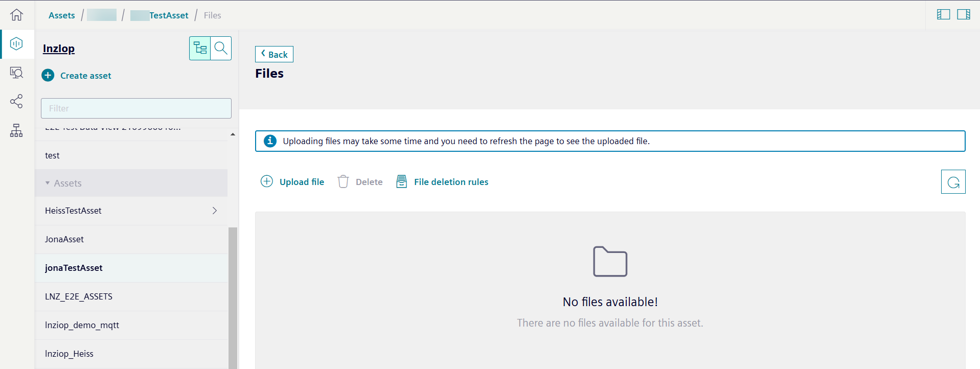The image size is (980, 369).
Task: Open the data explorer sidebar icon
Action: (x=16, y=73)
